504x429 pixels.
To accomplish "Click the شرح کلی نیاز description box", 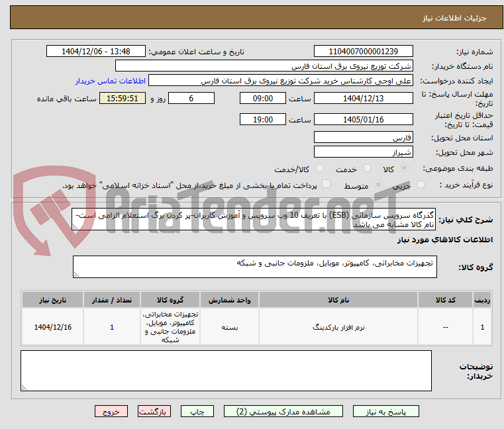I will tap(254, 219).
